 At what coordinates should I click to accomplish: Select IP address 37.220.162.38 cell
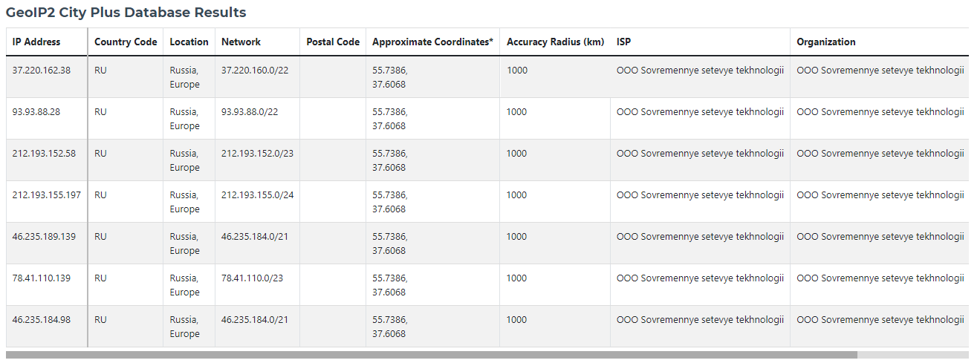(47, 77)
